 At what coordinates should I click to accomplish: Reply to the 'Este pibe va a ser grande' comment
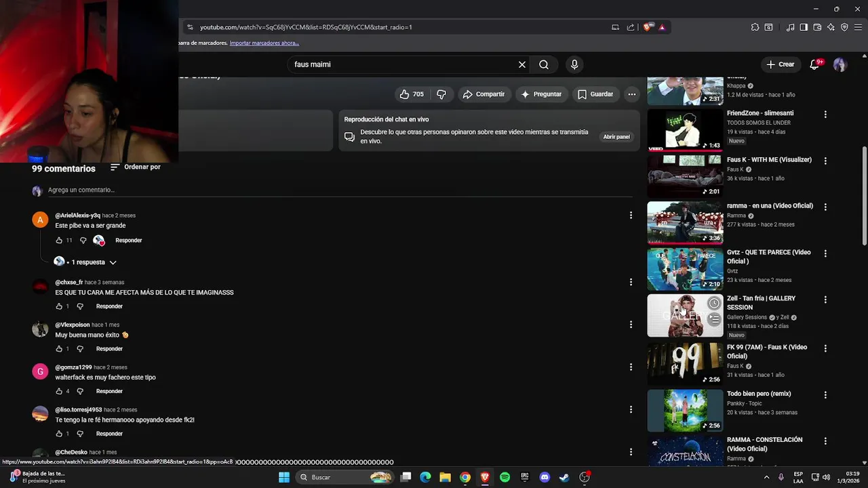128,241
